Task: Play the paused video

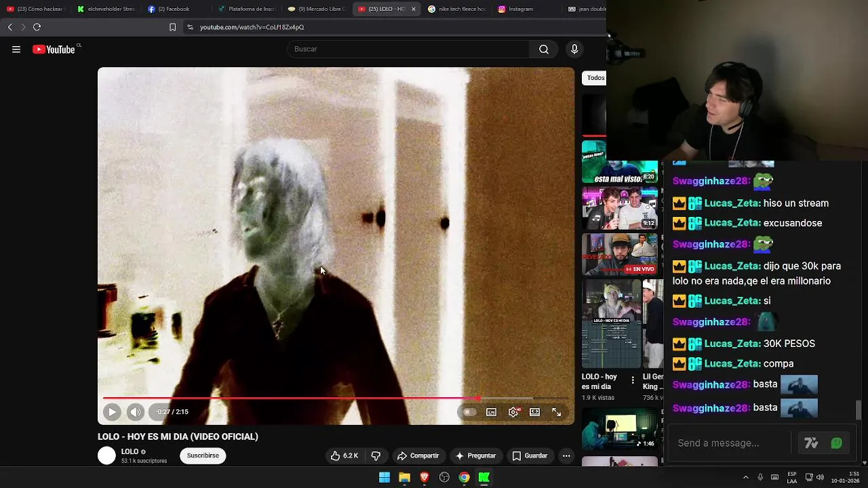Action: click(x=112, y=411)
